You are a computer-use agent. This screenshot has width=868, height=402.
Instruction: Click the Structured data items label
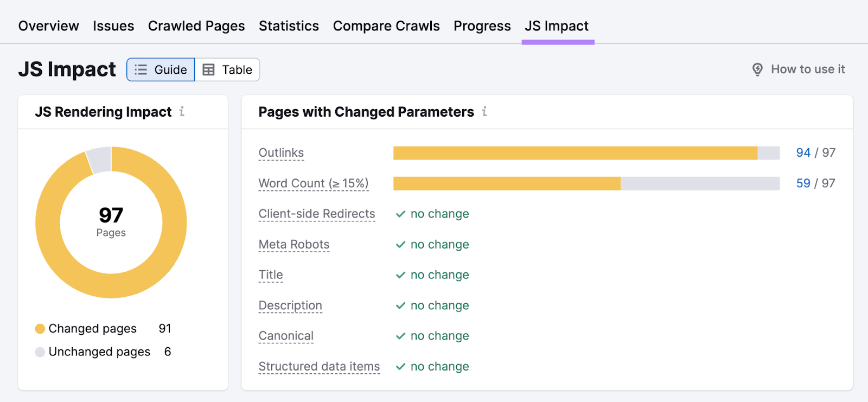(319, 367)
